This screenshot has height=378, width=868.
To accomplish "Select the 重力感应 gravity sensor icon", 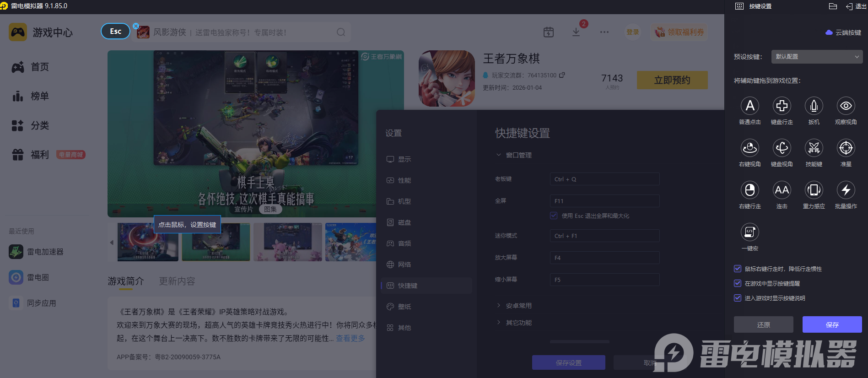I will (814, 190).
